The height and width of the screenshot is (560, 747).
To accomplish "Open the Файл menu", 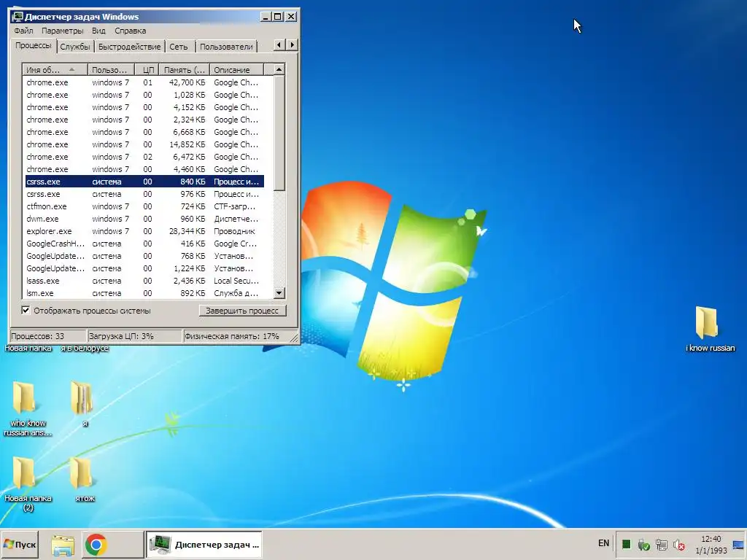I will tap(23, 31).
